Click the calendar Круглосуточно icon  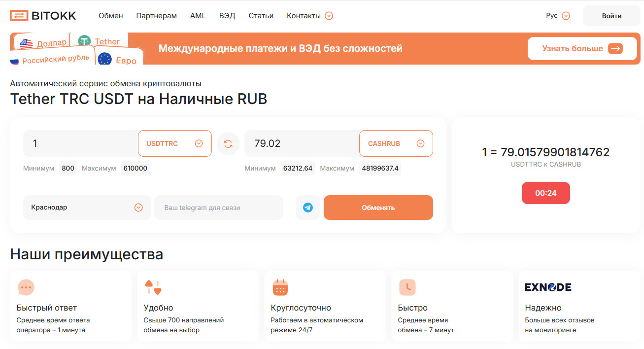(x=280, y=287)
